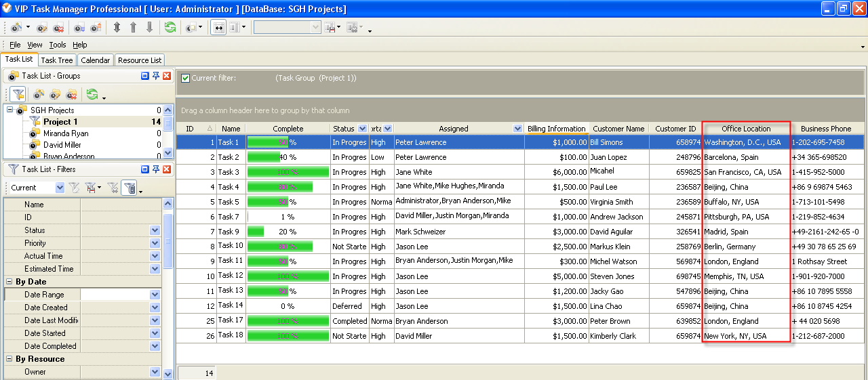Click the delete task icon in main toolbar
The height and width of the screenshot is (380, 868).
[58, 28]
